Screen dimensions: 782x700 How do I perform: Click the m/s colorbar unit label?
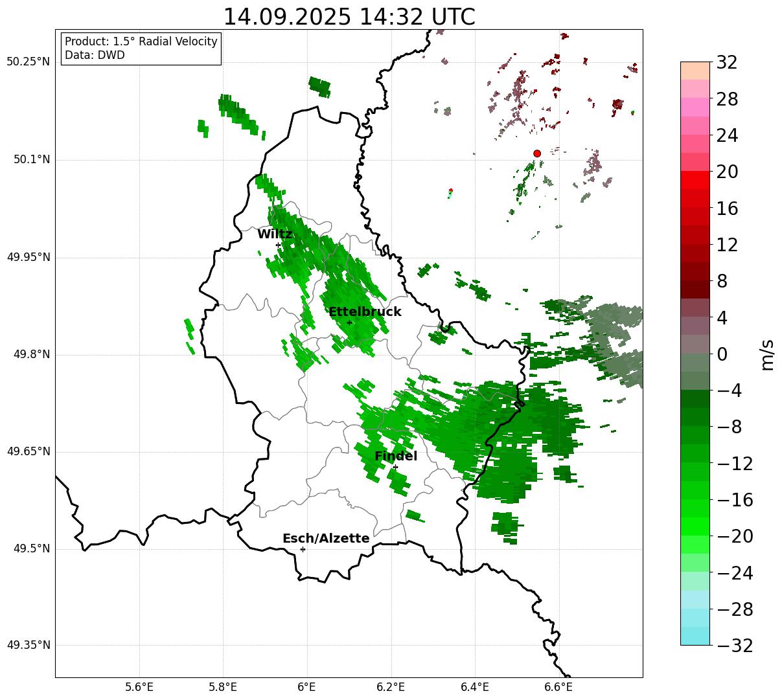(768, 354)
